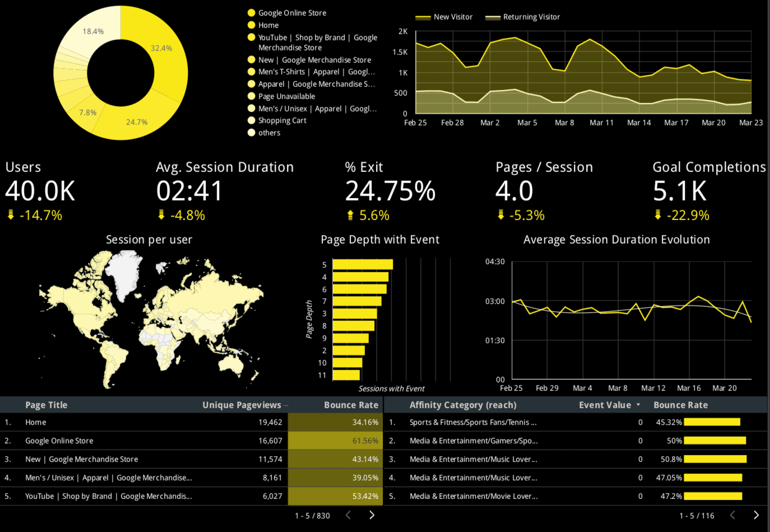Select the Google Online Store table row
The height and width of the screenshot is (532, 770).
coord(191,441)
